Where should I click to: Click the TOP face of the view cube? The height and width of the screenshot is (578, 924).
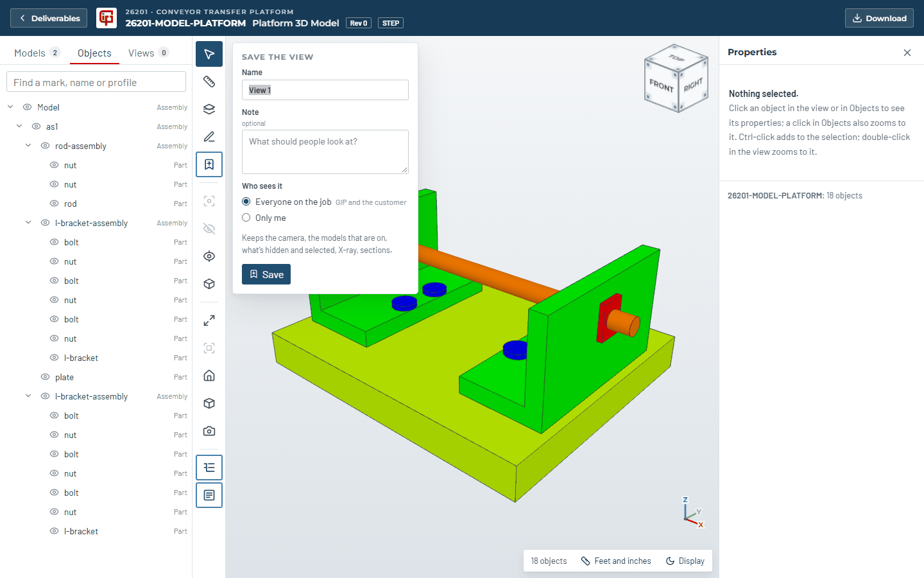pos(676,58)
